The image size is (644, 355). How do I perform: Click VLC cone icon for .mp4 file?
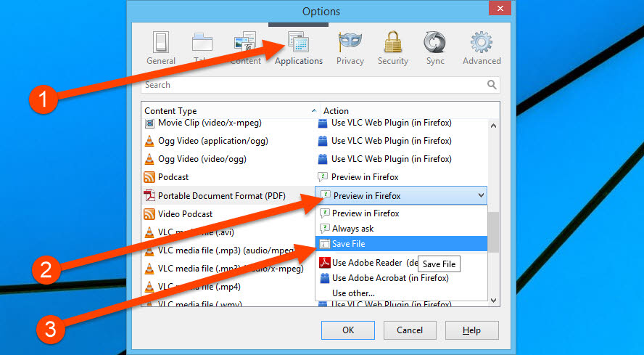point(149,287)
